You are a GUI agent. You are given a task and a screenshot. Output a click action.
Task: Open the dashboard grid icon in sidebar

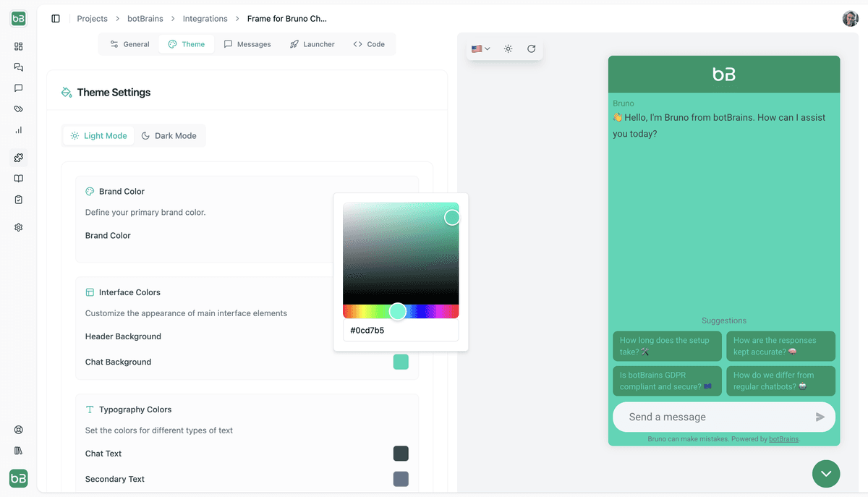tap(19, 46)
